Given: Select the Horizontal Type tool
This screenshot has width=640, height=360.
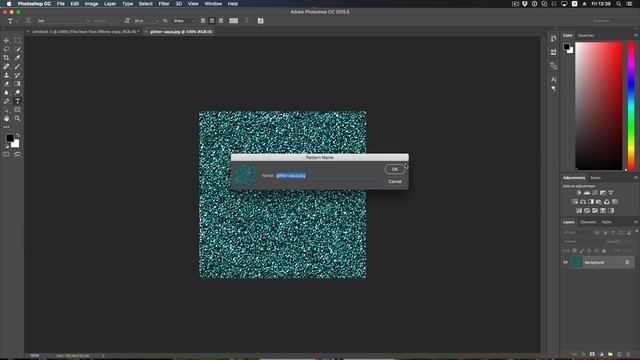Looking at the screenshot, I should coord(17,101).
